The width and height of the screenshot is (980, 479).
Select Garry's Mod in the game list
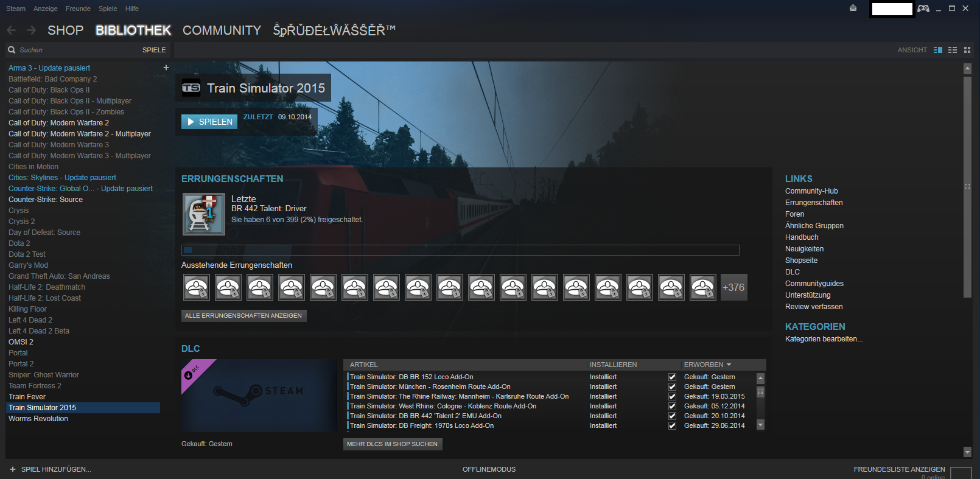coord(28,265)
